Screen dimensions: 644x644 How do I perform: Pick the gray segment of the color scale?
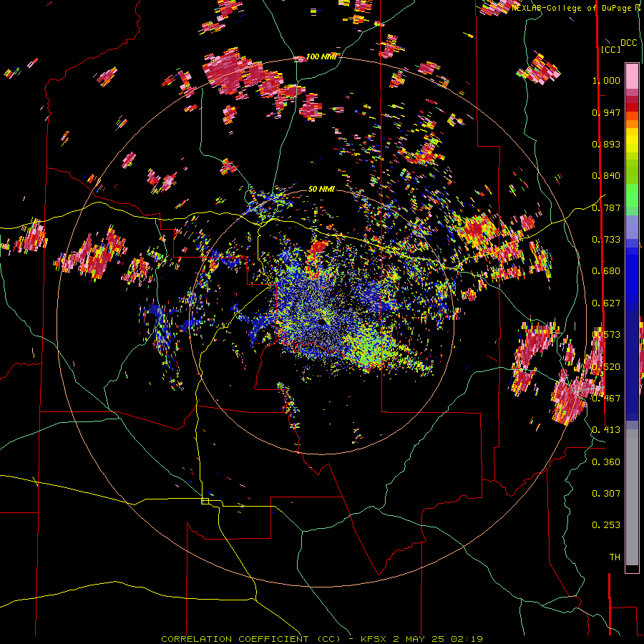(632, 497)
